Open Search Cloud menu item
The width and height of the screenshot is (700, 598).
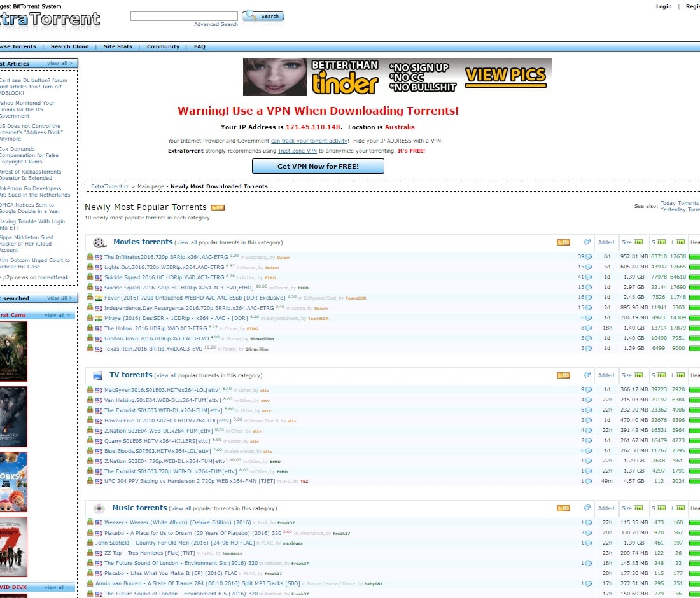click(x=69, y=46)
